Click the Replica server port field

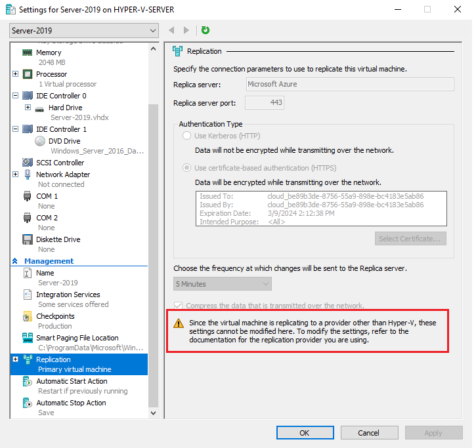(265, 103)
